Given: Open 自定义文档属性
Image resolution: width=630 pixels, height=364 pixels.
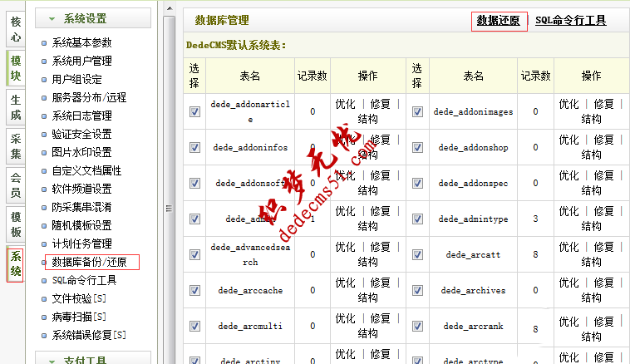Looking at the screenshot, I should coord(86,170).
